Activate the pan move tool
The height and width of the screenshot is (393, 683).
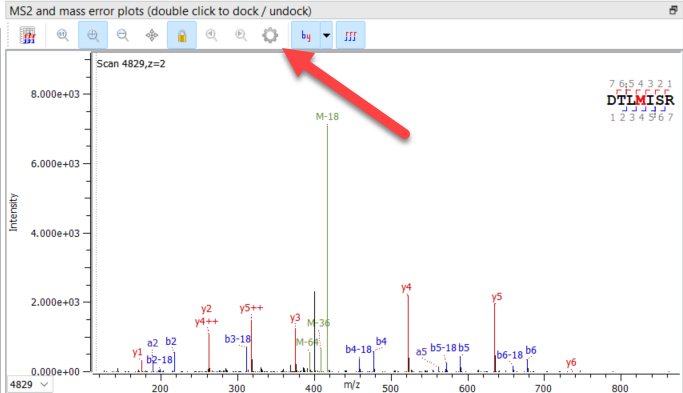152,35
